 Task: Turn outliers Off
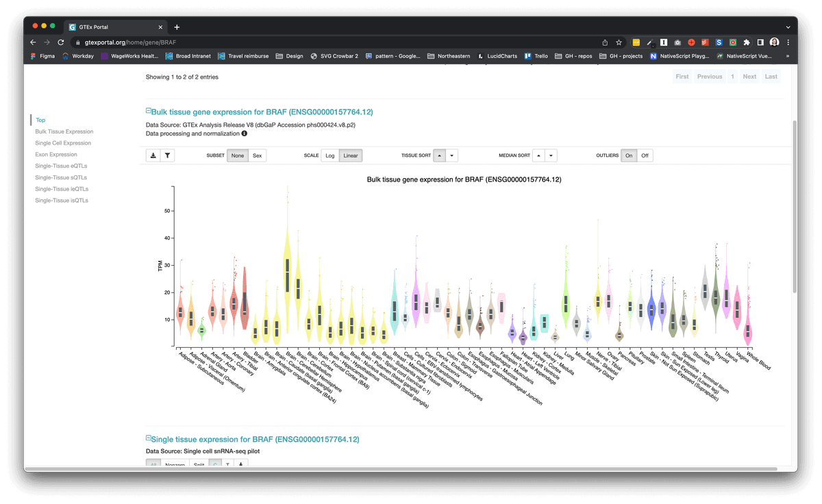click(x=644, y=155)
